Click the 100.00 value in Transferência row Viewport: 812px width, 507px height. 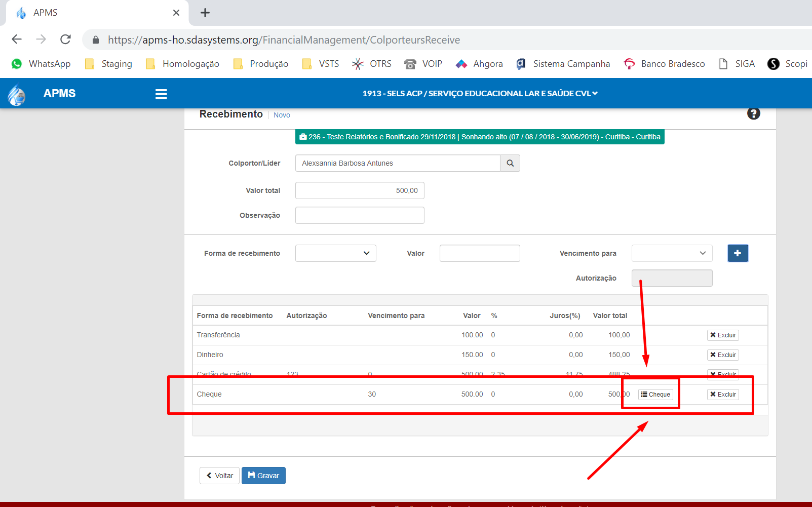point(472,335)
